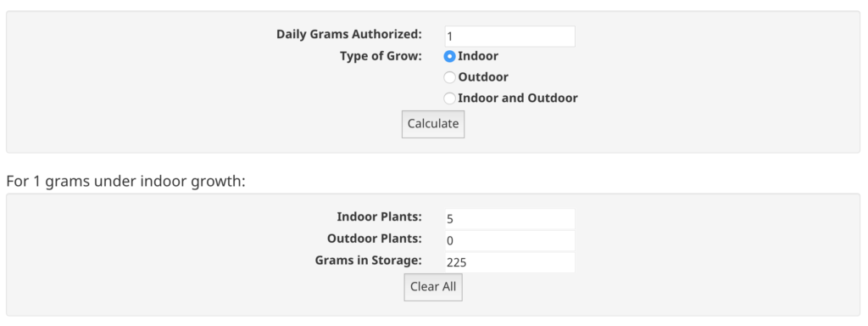Image resolution: width=868 pixels, height=326 pixels.
Task: Click the "Type of Grow:" label
Action: pos(381,56)
